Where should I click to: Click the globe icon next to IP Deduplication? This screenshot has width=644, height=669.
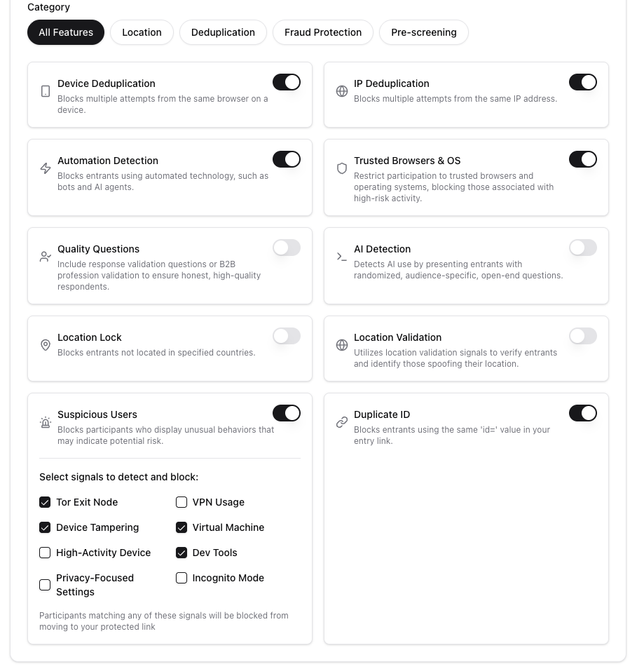coord(342,90)
